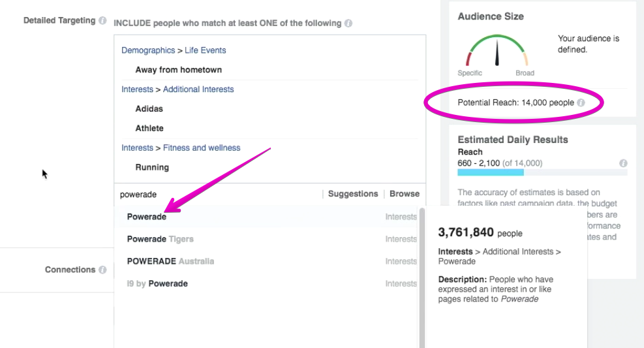
Task: Click the Connections label
Action: pyautogui.click(x=70, y=270)
